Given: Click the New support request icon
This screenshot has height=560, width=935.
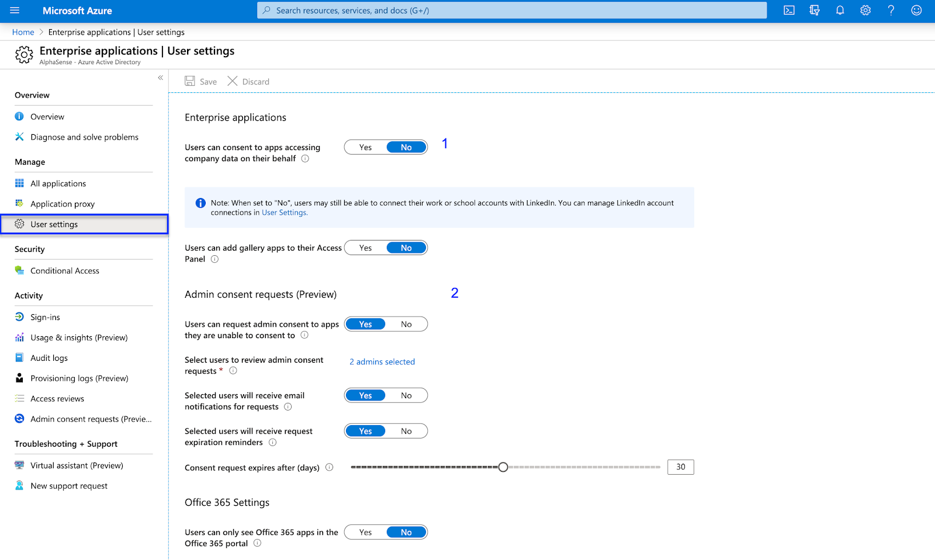Looking at the screenshot, I should click(x=19, y=485).
